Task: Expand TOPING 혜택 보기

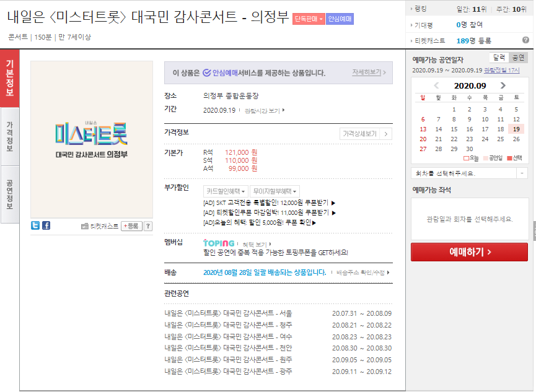Action: 257,245
